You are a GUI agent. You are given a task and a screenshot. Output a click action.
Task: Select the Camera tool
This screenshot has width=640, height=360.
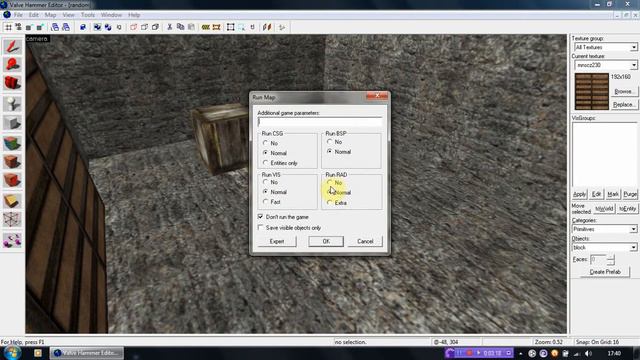coord(12,83)
